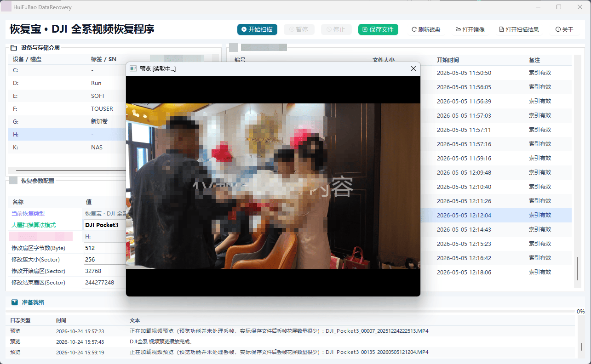This screenshot has height=364, width=591.
Task: Open the DJI Pocket3 algorithm mode dropdown
Action: click(x=105, y=225)
